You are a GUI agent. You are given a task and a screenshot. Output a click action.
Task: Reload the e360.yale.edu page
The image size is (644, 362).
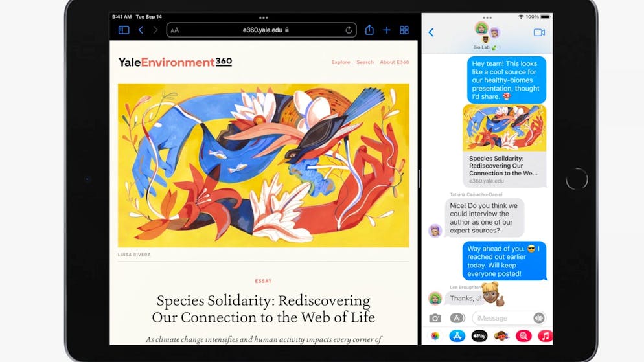coord(349,30)
